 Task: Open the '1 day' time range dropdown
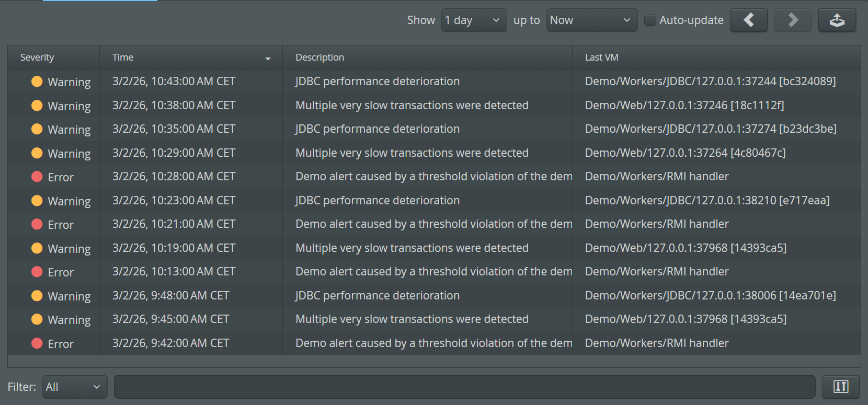pyautogui.click(x=474, y=20)
